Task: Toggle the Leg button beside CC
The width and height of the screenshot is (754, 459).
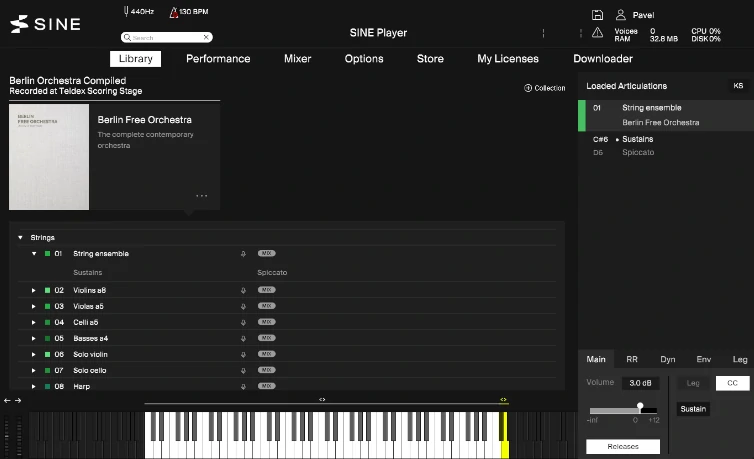Action: tap(693, 383)
